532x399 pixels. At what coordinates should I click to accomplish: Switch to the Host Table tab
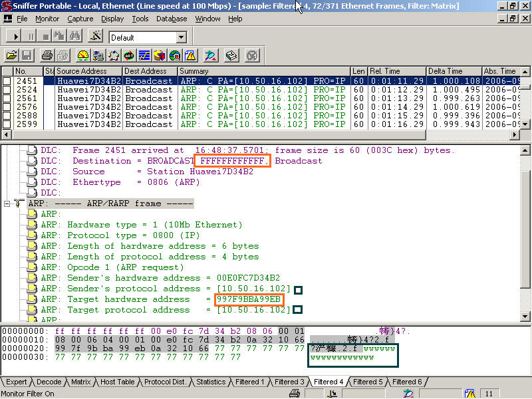117,382
